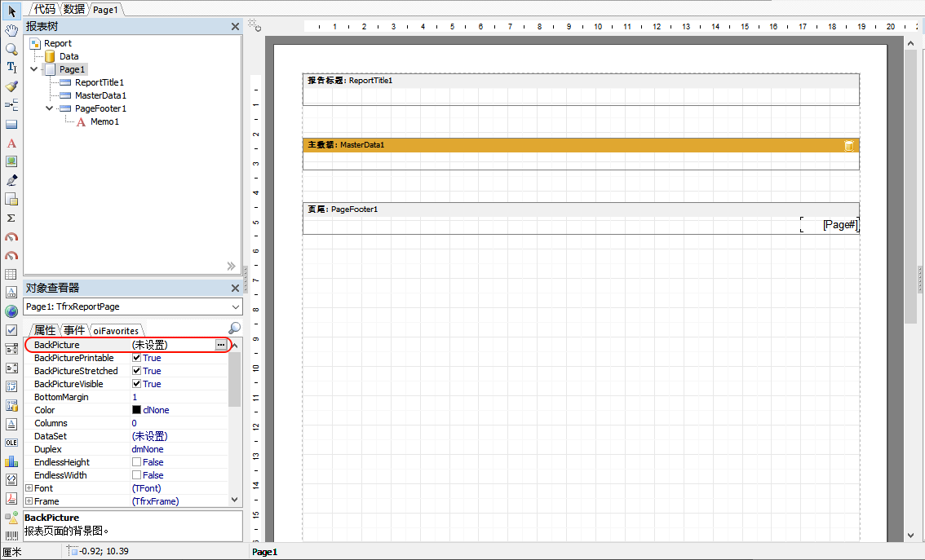925x560 pixels.
Task: Select the Zoom magnifier tool
Action: [11, 49]
